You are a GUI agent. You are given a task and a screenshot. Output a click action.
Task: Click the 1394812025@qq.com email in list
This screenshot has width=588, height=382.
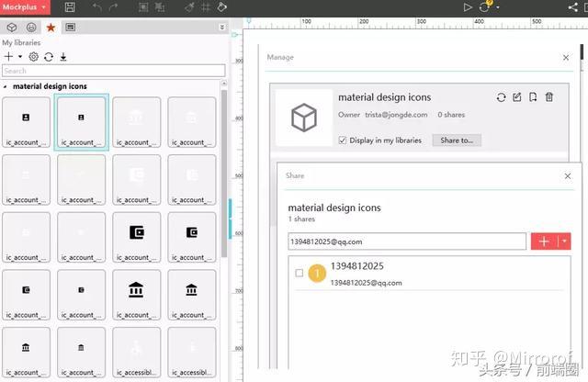click(366, 283)
